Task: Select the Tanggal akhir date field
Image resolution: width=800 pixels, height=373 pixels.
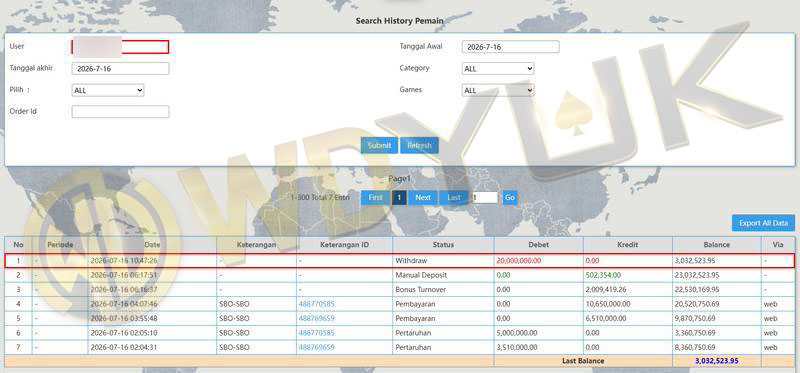Action: click(x=120, y=68)
